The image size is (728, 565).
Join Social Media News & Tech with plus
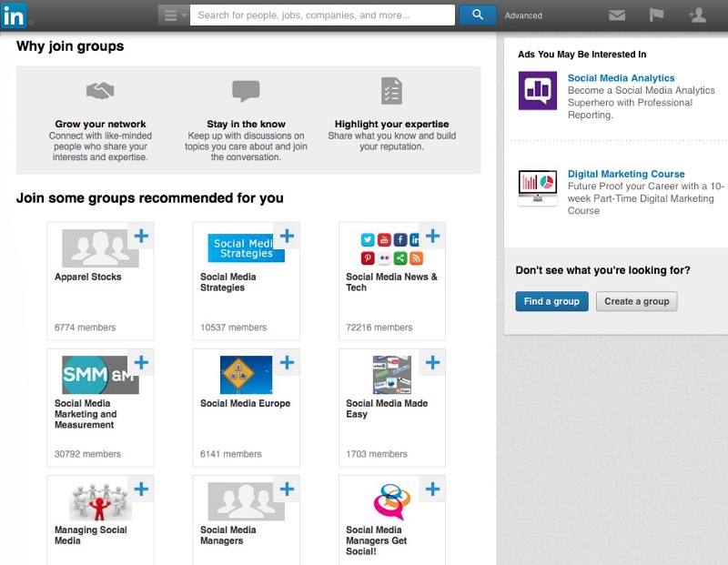(x=433, y=236)
